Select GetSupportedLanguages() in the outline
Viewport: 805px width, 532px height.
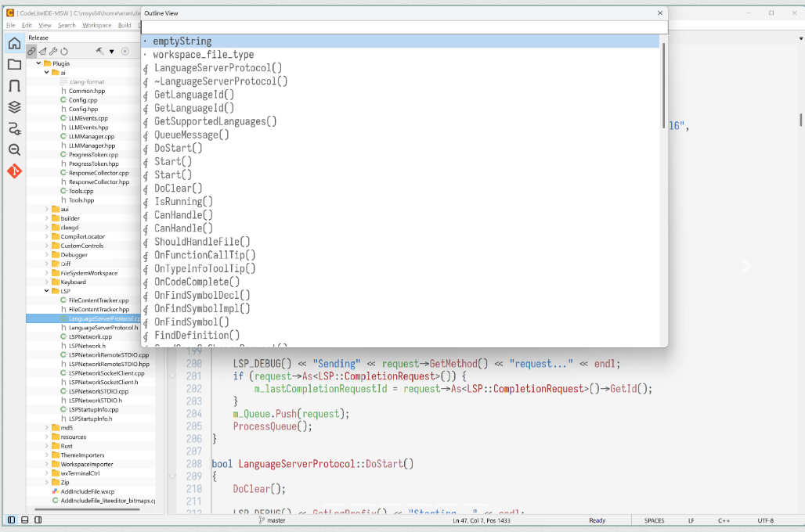point(400,121)
